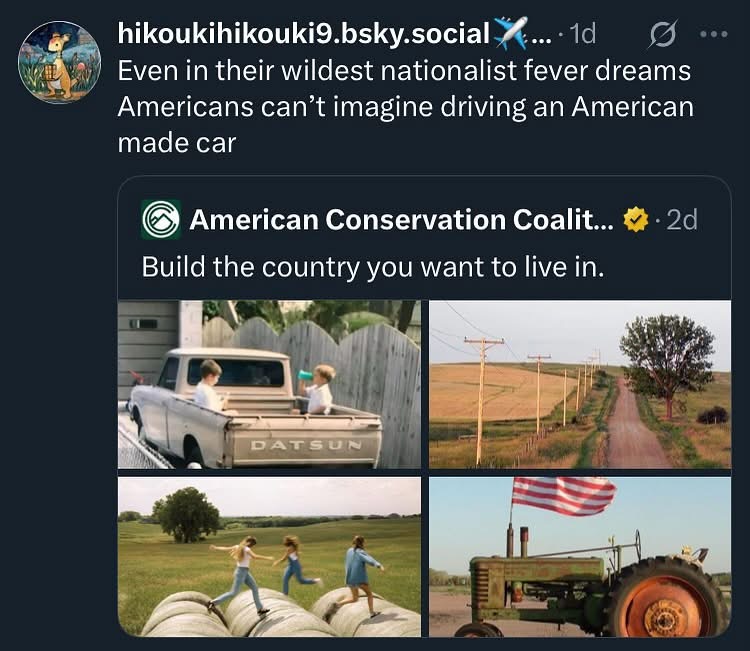Open the dirt road with power lines photo
750x651 pixels.
click(580, 384)
